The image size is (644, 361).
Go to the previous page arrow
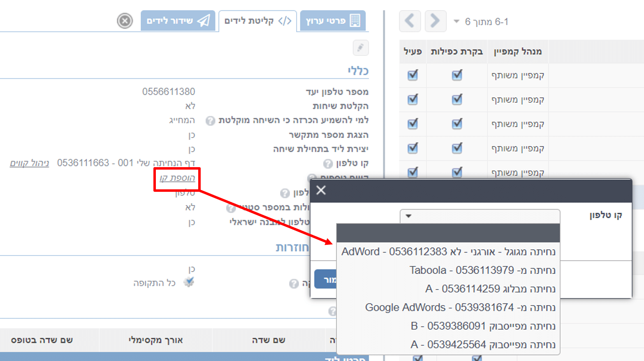click(410, 21)
